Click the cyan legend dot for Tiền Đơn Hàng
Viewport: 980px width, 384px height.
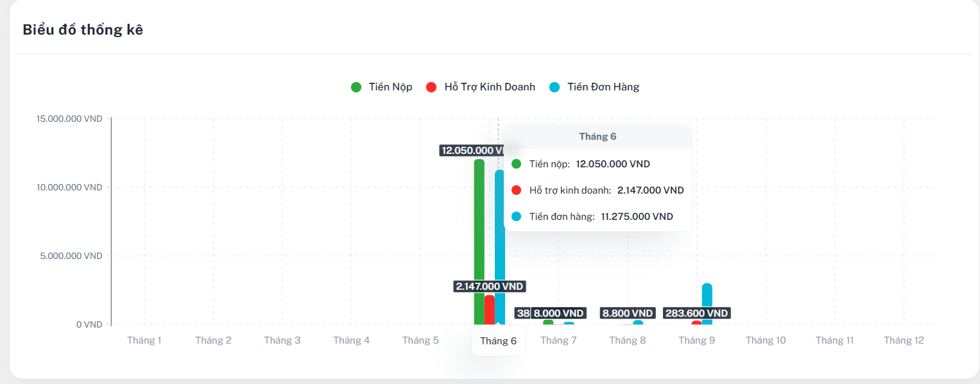tap(555, 87)
